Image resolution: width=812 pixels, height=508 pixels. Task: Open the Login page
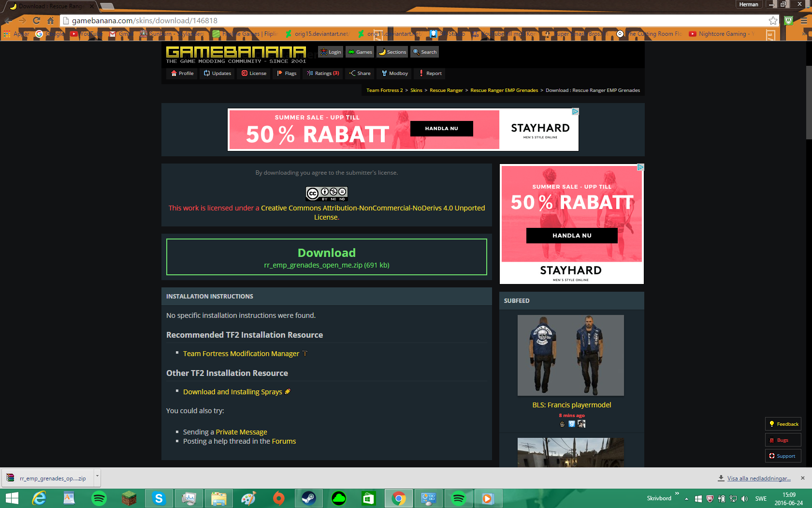pos(331,52)
